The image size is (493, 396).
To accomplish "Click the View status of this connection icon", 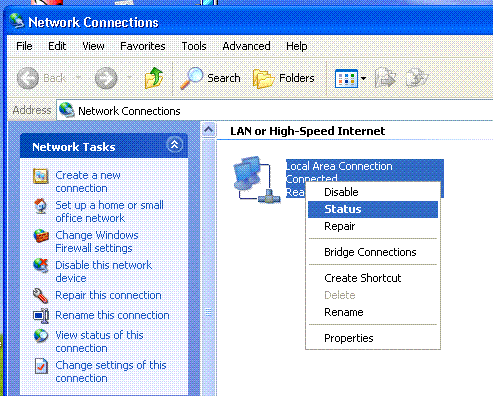I will (x=41, y=336).
